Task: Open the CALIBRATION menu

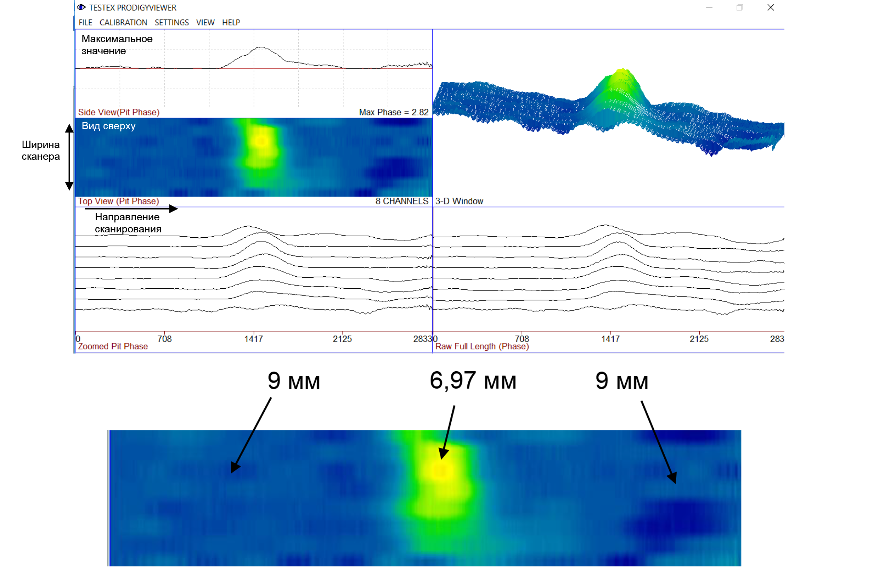Action: (x=123, y=23)
